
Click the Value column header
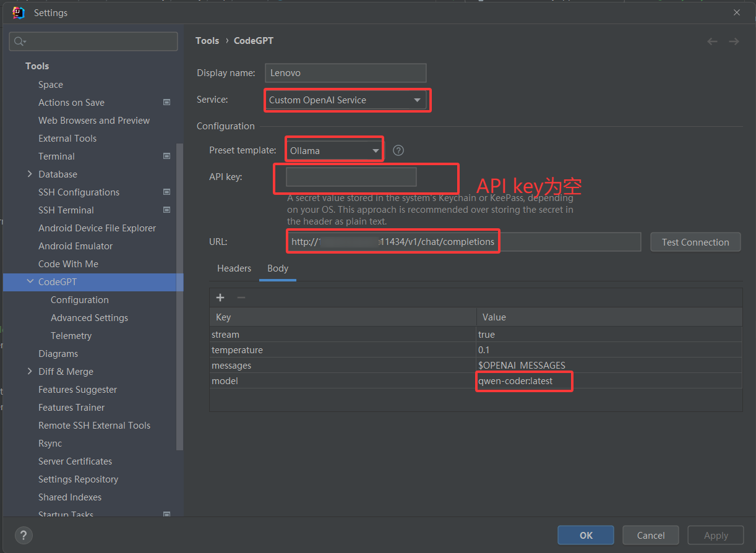tap(609, 317)
